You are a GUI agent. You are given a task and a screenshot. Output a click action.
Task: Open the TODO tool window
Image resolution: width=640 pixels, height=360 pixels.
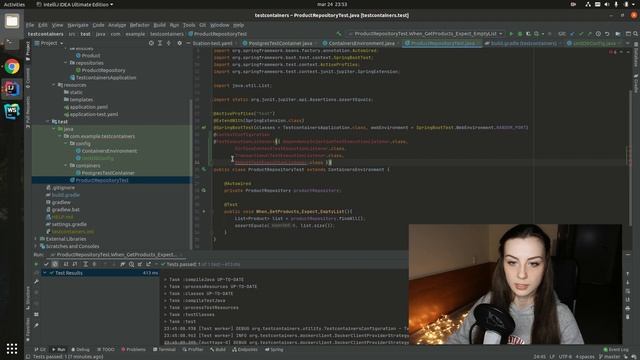point(106,349)
